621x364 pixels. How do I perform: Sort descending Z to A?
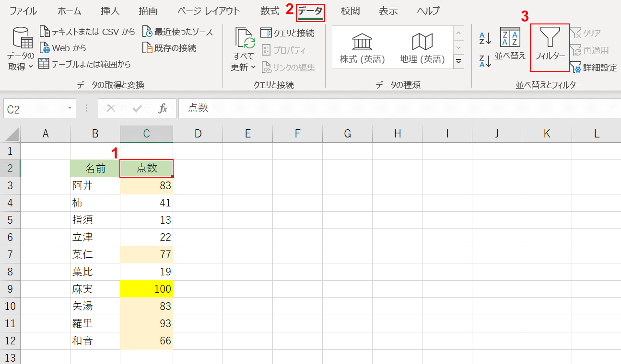pos(485,61)
